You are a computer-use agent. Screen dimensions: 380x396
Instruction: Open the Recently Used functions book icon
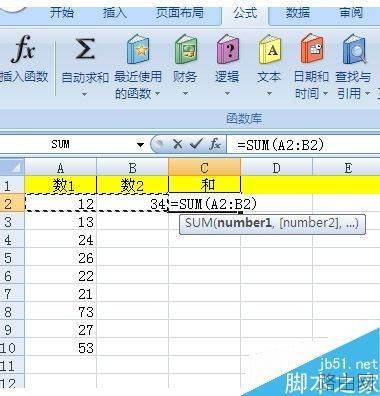click(x=138, y=50)
